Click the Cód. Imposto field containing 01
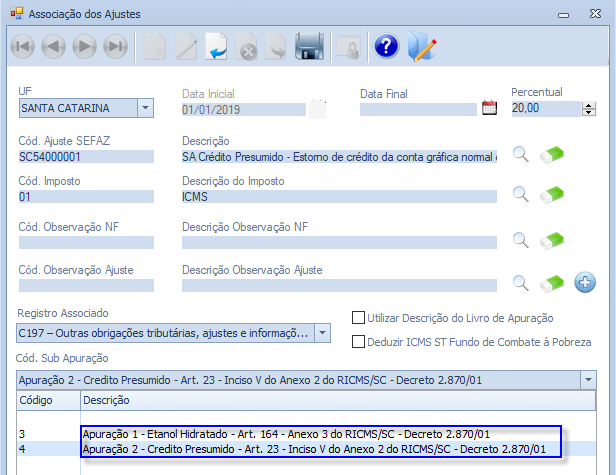 point(86,196)
